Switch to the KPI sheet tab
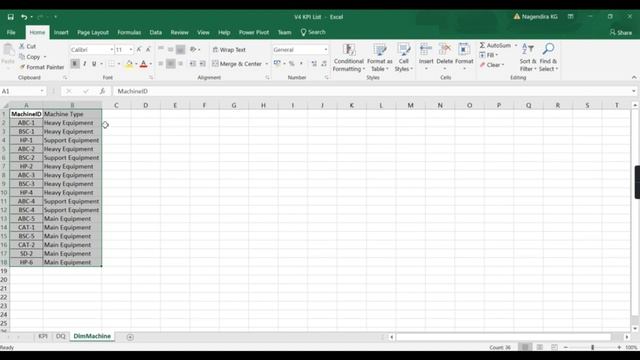The image size is (640, 360). pyautogui.click(x=43, y=336)
